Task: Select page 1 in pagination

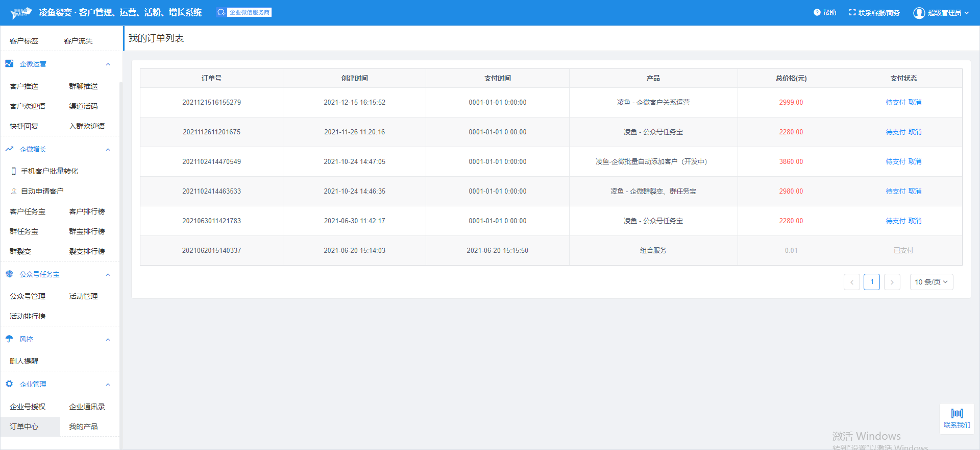Action: (x=871, y=282)
